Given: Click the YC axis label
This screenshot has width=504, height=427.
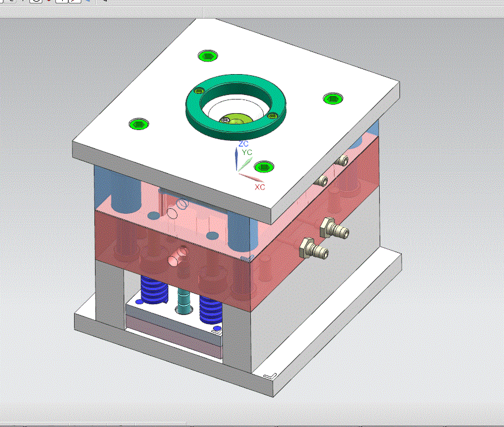Looking at the screenshot, I should coord(247,152).
